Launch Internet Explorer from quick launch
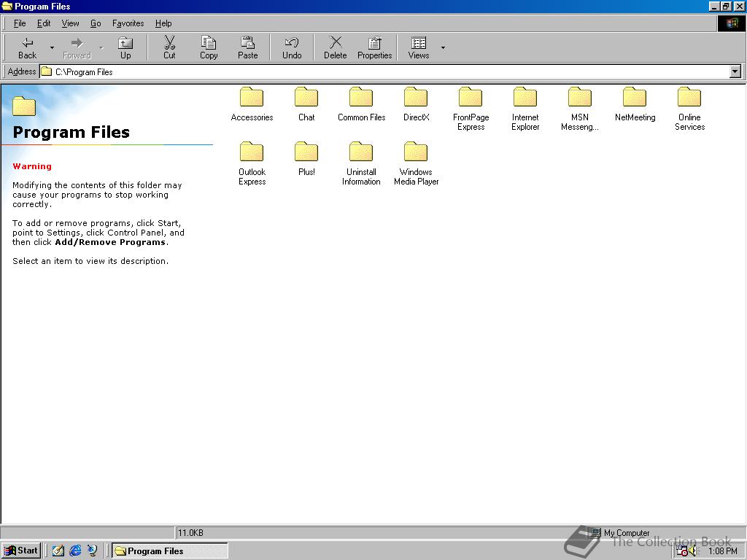 [x=75, y=551]
